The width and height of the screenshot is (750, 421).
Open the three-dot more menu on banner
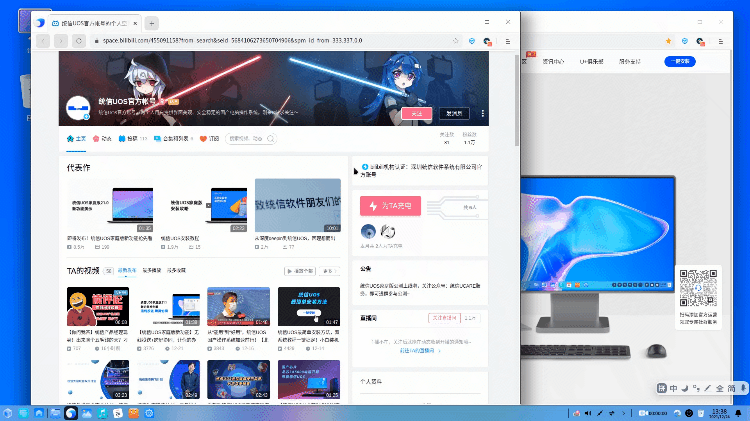483,113
